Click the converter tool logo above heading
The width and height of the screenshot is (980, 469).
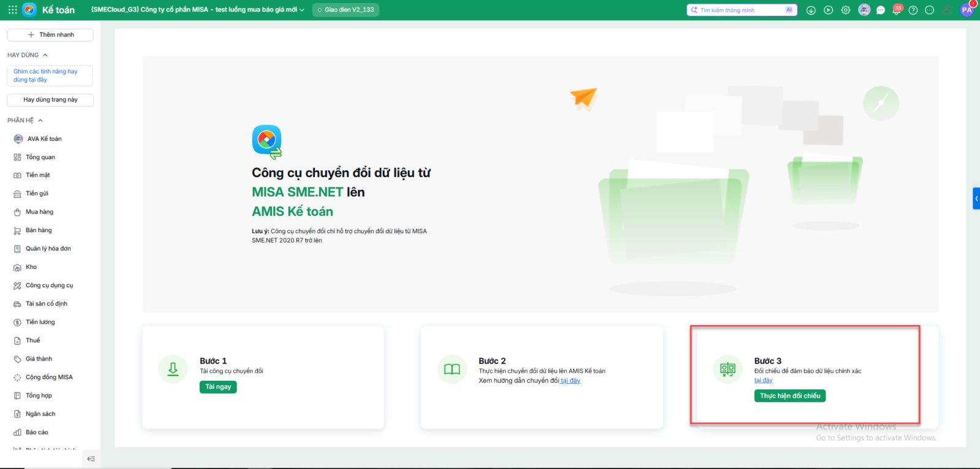click(x=267, y=141)
